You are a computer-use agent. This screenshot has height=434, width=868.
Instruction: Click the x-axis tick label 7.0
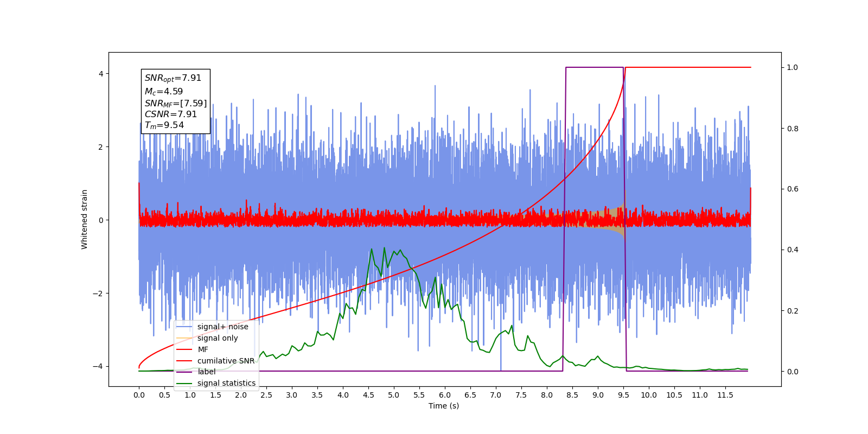496,395
